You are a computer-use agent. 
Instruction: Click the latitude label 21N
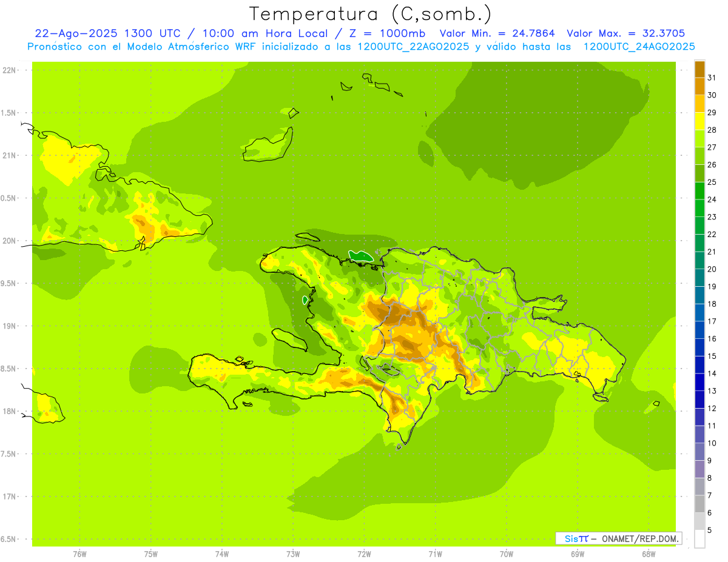(x=9, y=155)
